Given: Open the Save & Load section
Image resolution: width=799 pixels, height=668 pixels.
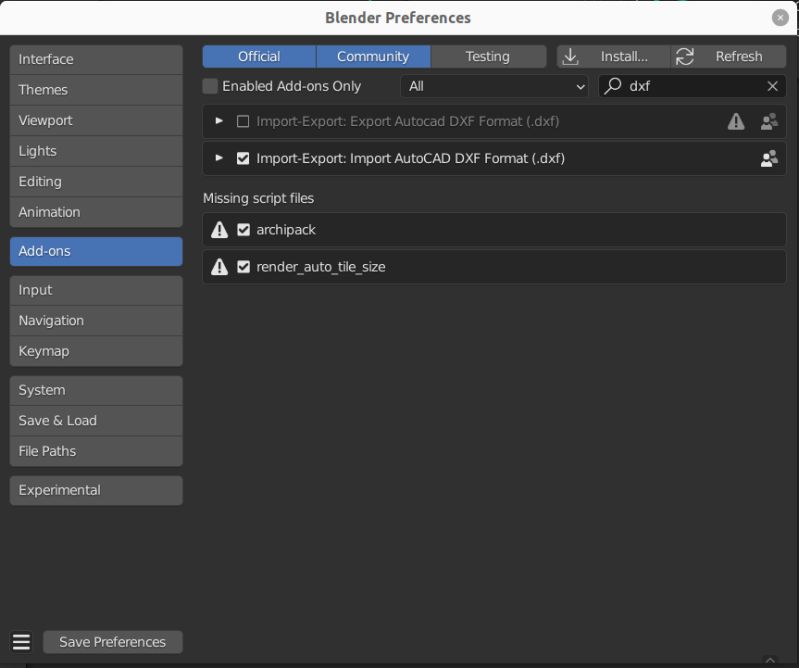Looking at the screenshot, I should coord(96,421).
